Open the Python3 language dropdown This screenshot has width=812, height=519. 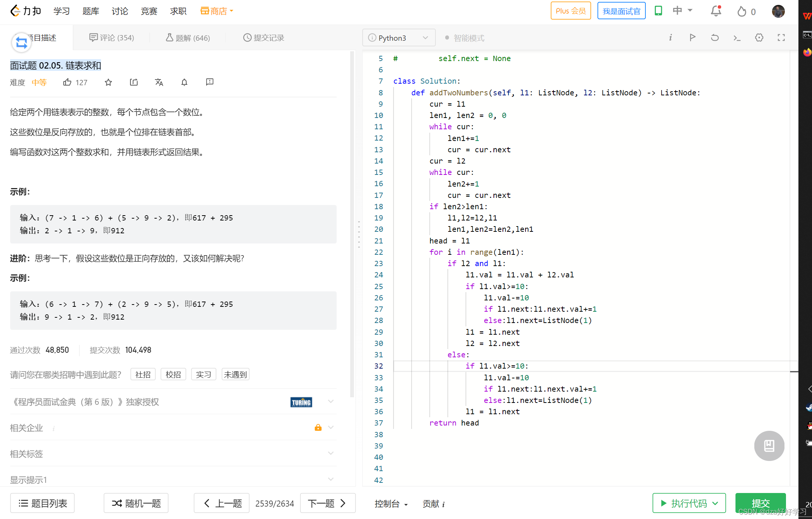(x=399, y=38)
